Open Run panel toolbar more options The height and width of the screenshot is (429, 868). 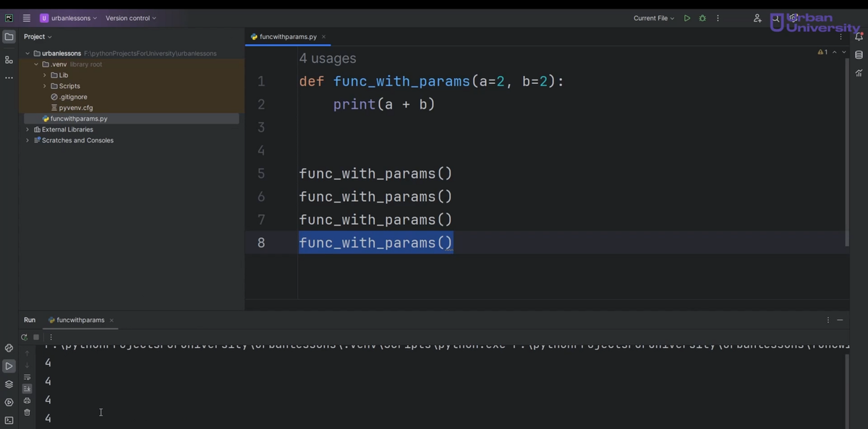pos(51,337)
